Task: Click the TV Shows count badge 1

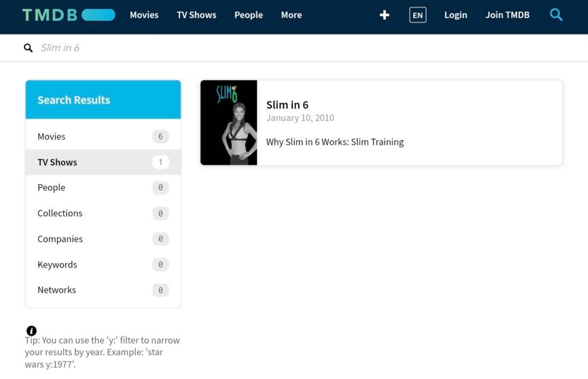Action: click(x=161, y=162)
